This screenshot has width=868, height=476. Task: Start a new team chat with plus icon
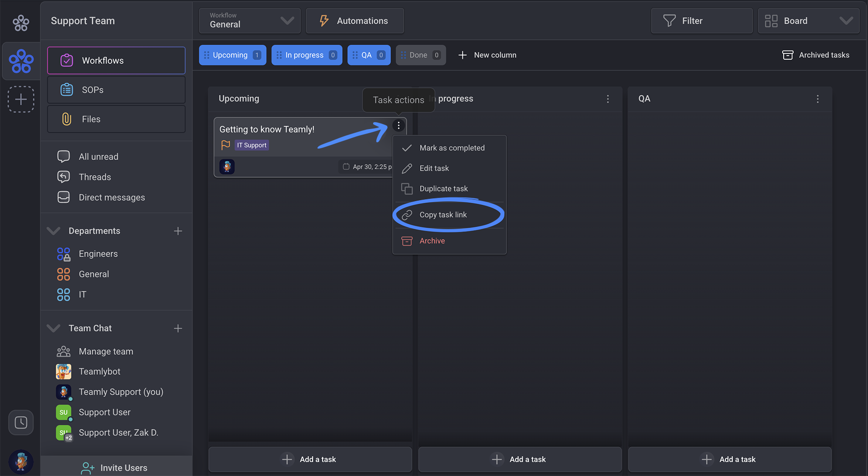[x=178, y=328]
